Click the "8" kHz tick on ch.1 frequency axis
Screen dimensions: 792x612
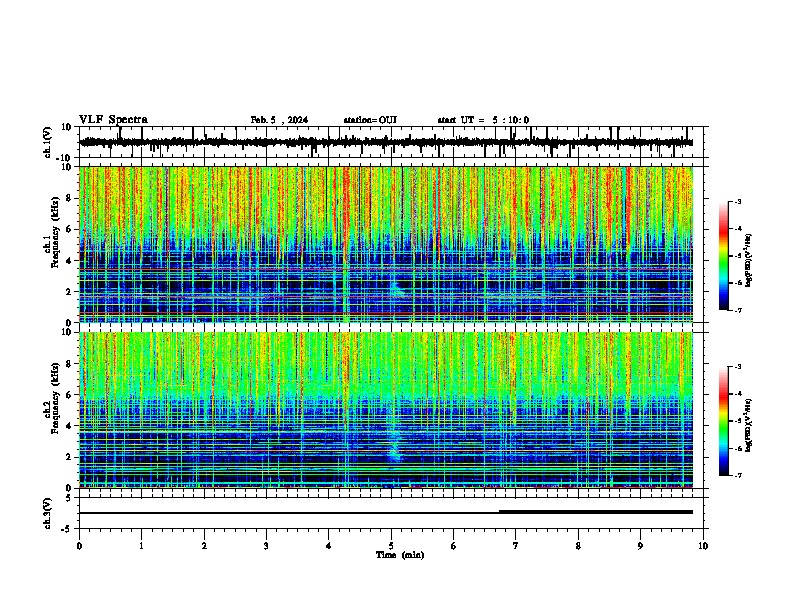click(x=70, y=198)
